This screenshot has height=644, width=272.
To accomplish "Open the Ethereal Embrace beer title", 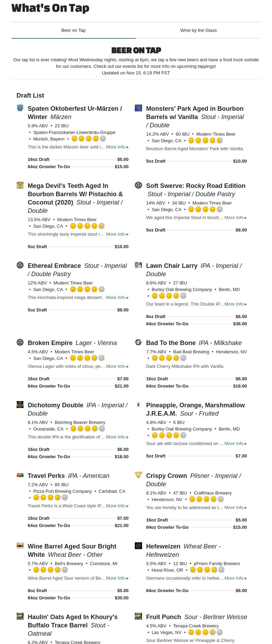I will (54, 266).
